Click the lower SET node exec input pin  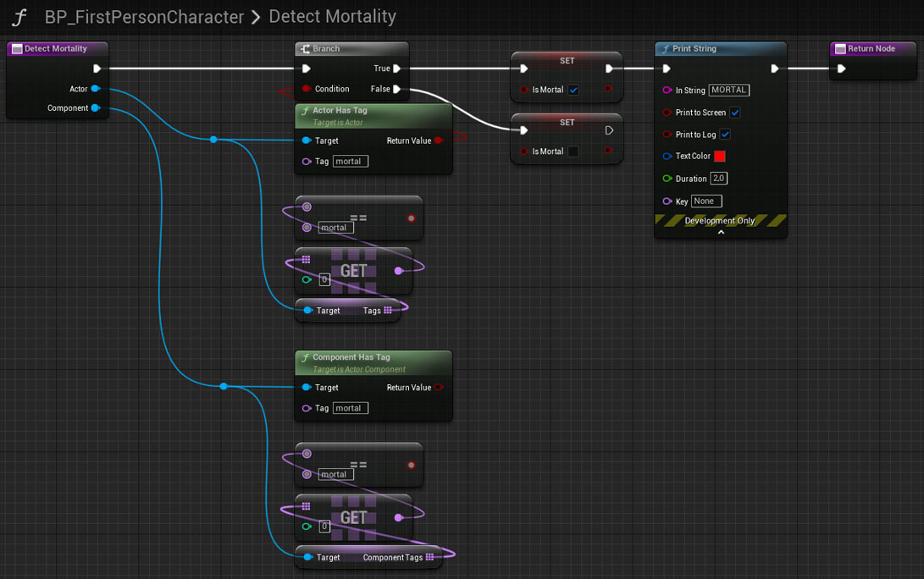point(524,130)
